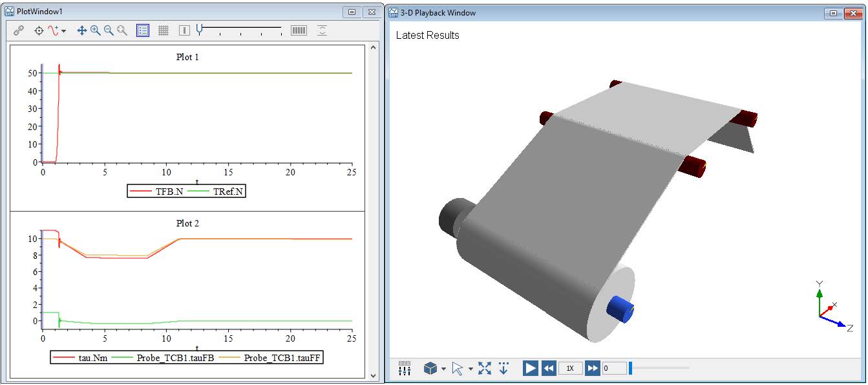This screenshot has width=868, height=385.
Task: Toggle plot grid lines
Action: coord(164,30)
